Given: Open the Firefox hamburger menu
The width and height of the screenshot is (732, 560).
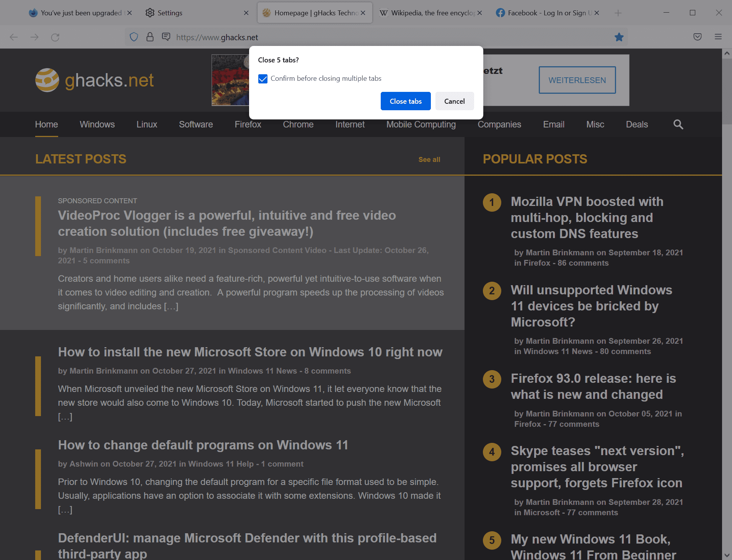Looking at the screenshot, I should tap(718, 37).
